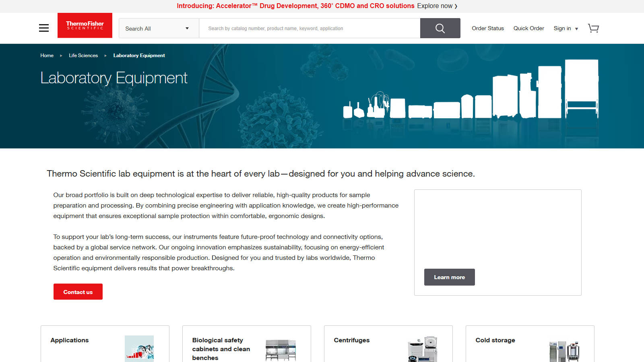Click the Cold storage product thumbnail

pyautogui.click(x=564, y=351)
